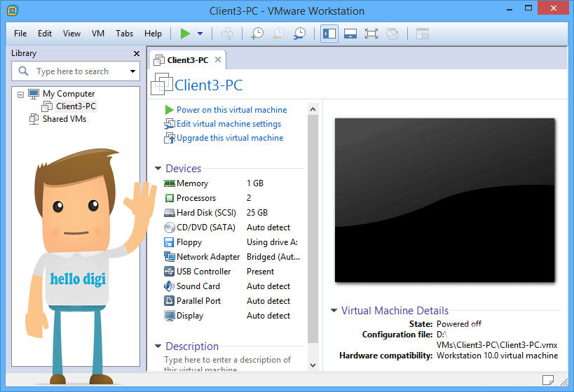Click the Processors device icon
The width and height of the screenshot is (574, 392).
coord(169,198)
